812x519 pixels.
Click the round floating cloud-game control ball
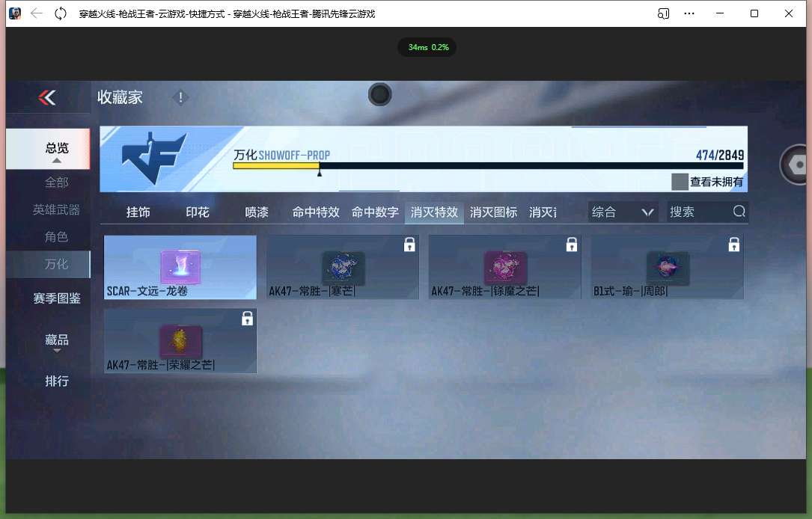[x=379, y=95]
